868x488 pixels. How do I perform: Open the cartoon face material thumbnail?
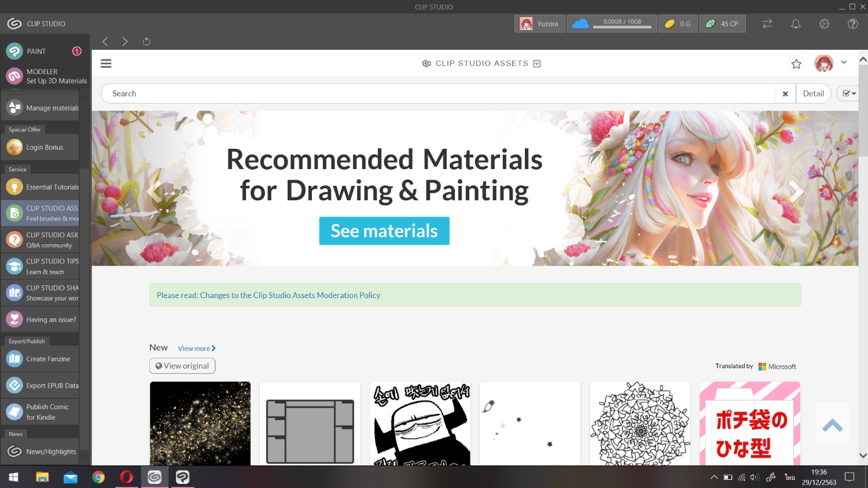click(x=420, y=423)
